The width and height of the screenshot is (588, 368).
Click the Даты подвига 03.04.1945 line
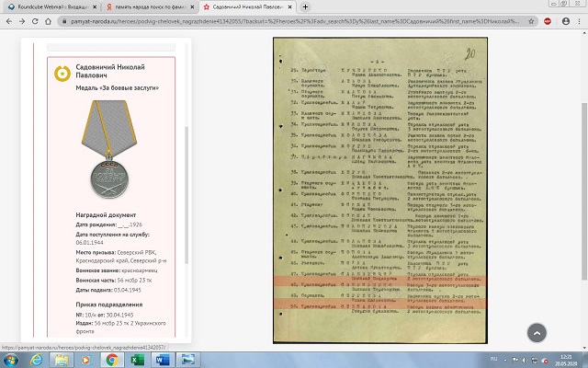point(108,290)
